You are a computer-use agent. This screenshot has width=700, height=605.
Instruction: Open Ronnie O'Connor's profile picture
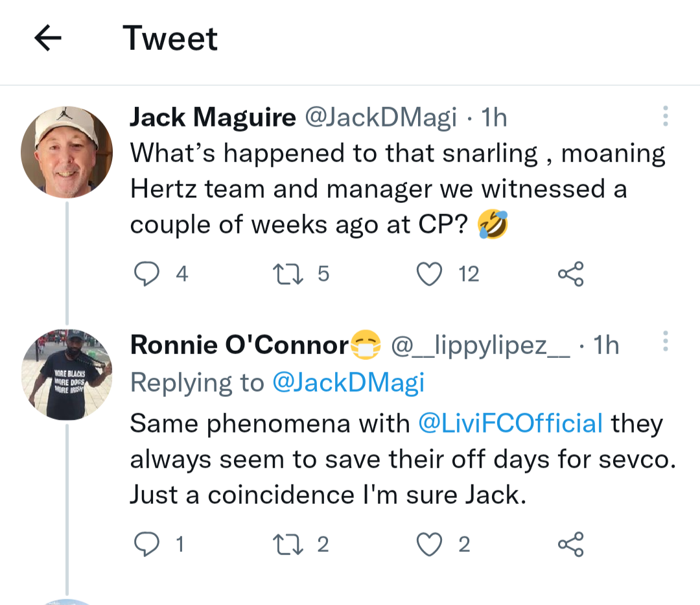click(67, 374)
